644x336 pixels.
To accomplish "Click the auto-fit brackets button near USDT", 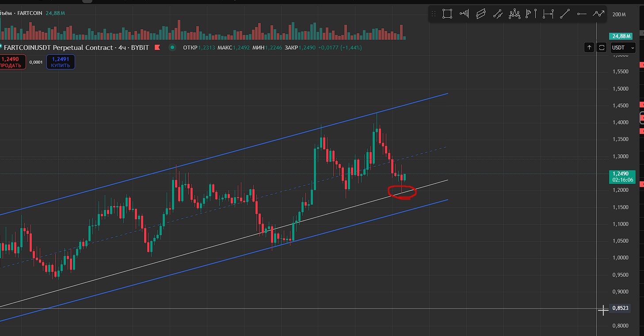I will [x=601, y=47].
